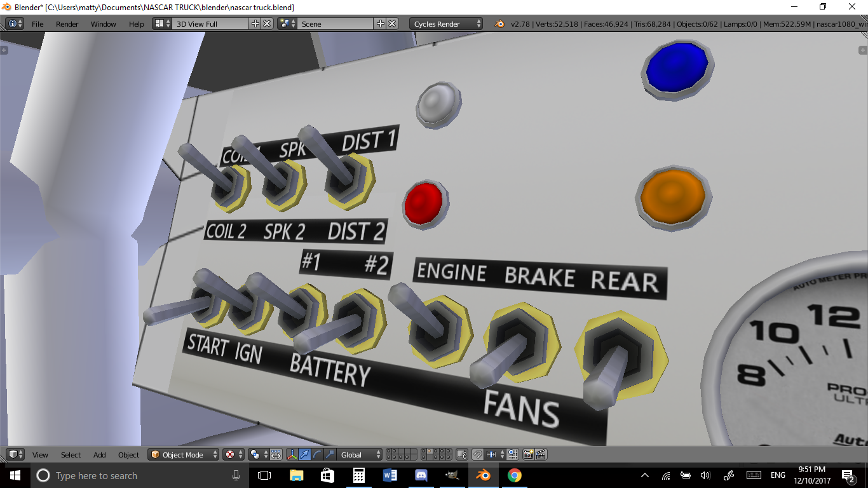The image size is (868, 488).
Task: Expand the left toolshelf region plus widget
Action: 4,50
